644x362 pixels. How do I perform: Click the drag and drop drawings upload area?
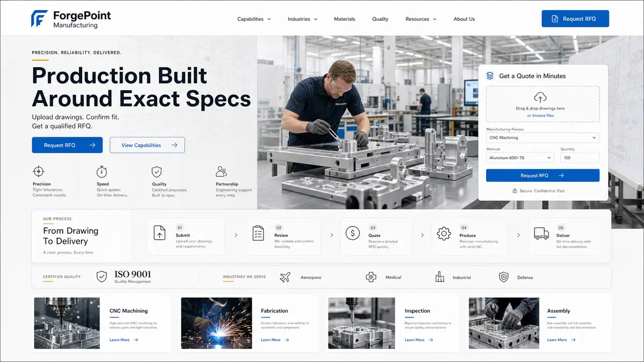pos(543,104)
